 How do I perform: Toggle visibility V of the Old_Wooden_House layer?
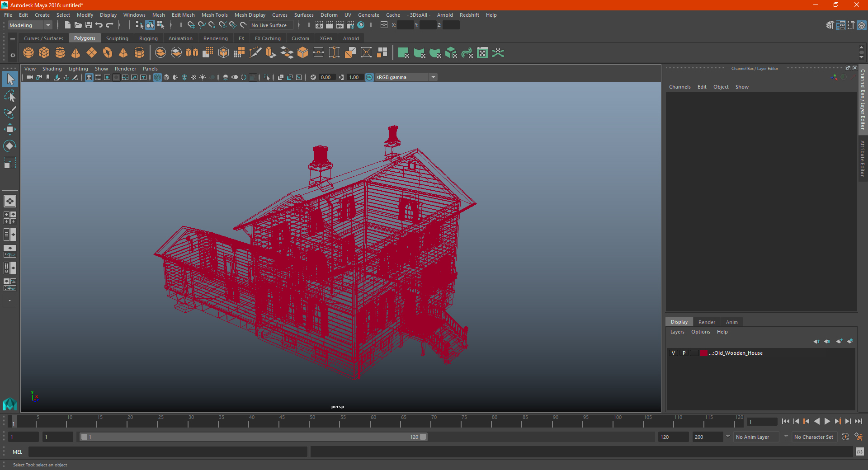674,353
